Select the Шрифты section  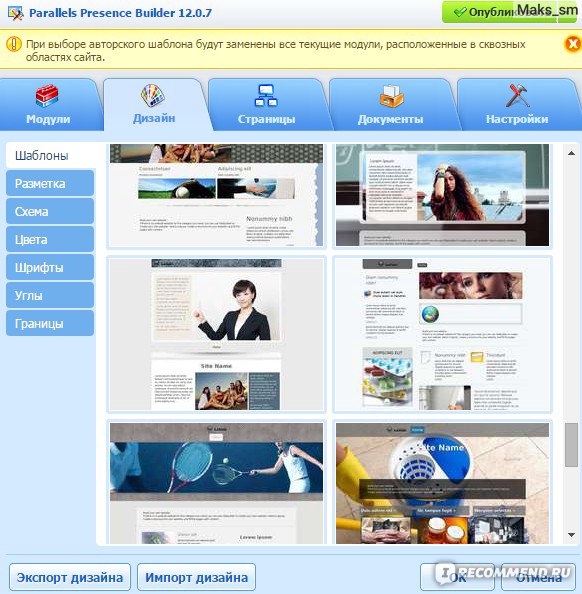click(x=50, y=268)
